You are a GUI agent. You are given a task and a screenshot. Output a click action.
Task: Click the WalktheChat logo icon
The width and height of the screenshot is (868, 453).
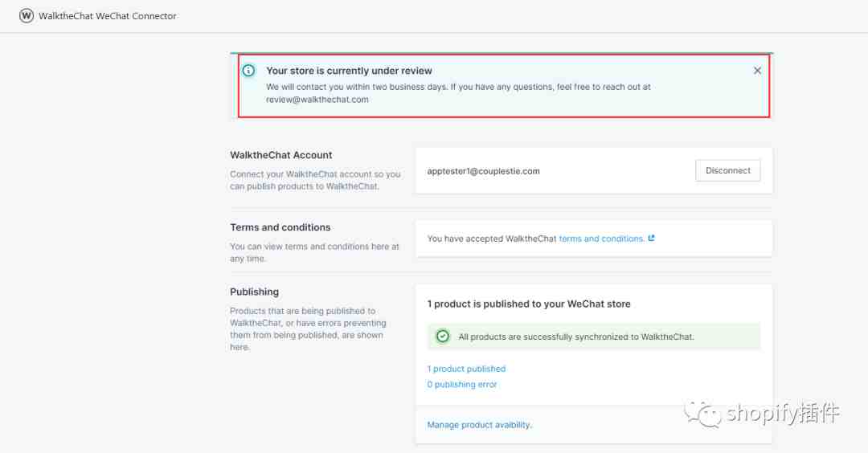click(26, 16)
